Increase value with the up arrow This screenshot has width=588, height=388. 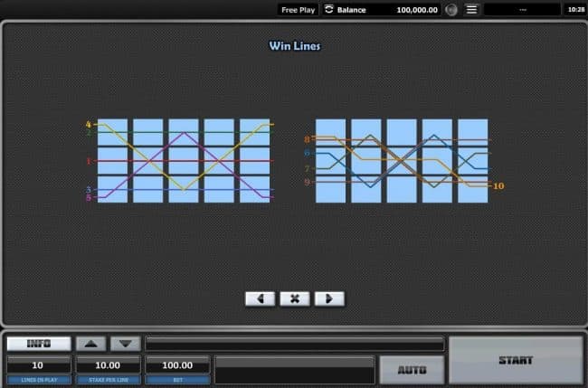tap(90, 344)
